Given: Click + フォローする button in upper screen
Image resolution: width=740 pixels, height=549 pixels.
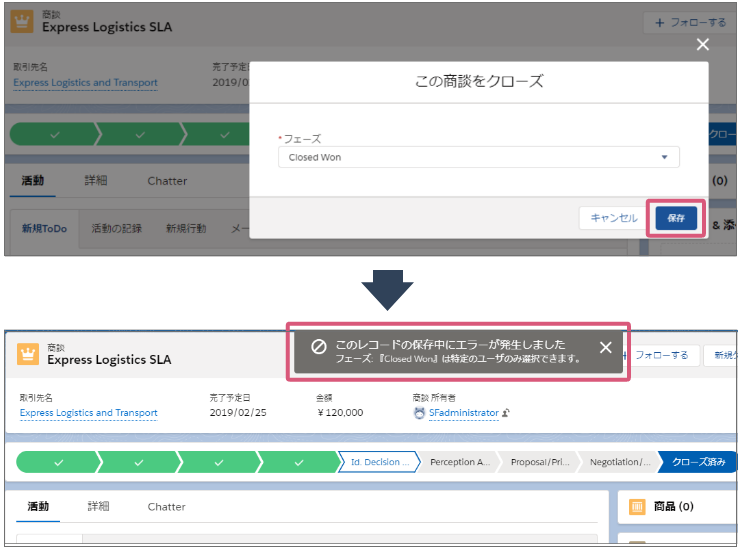Looking at the screenshot, I should point(690,23).
